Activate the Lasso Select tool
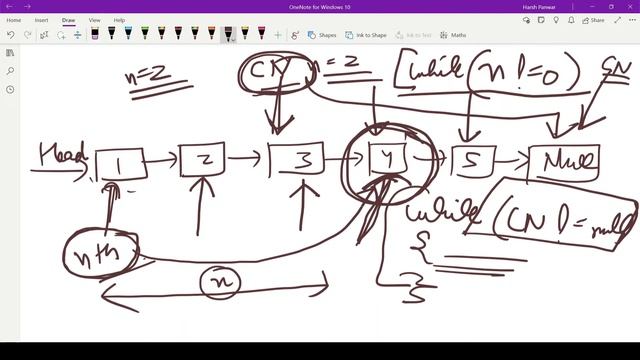This screenshot has height=360, width=640. coord(61,35)
